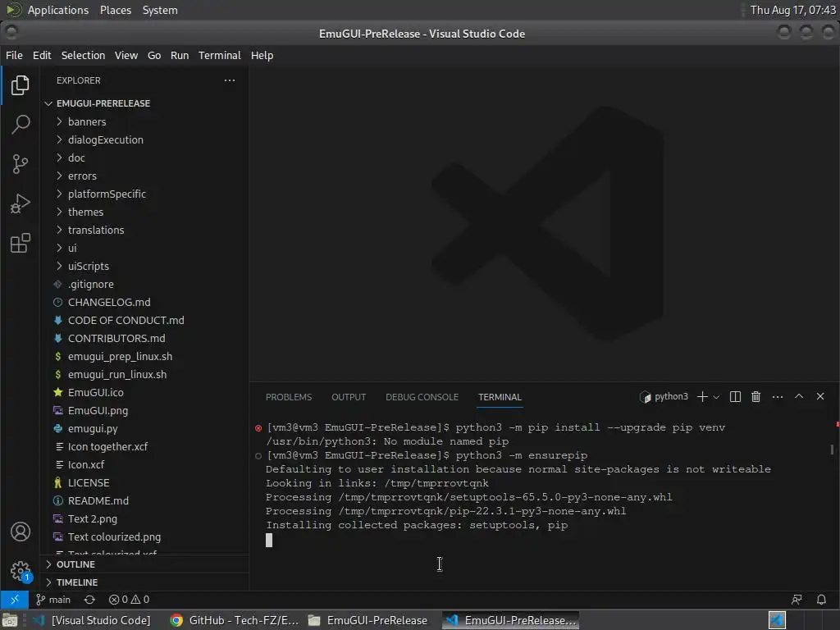This screenshot has height=630, width=840.
Task: Open the Go menu
Action: (x=154, y=55)
